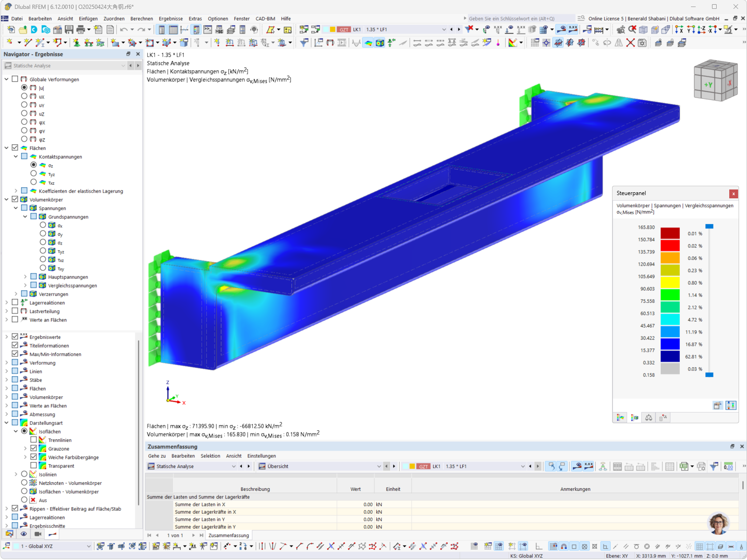Collapse the Grundspannungen tree node

[25, 217]
